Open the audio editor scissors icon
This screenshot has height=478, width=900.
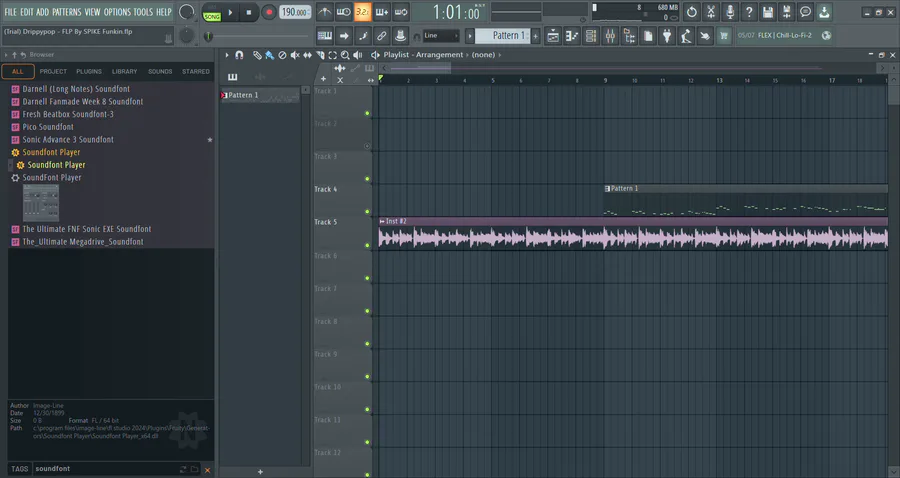tap(711, 11)
